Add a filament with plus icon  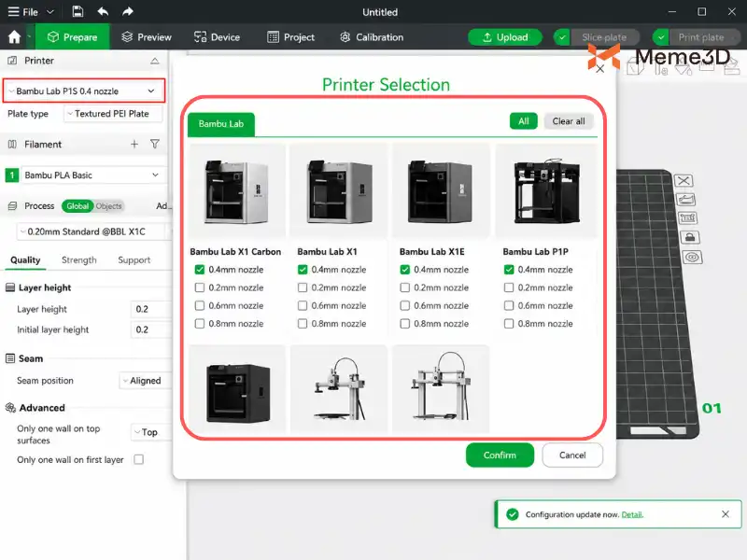tap(134, 145)
